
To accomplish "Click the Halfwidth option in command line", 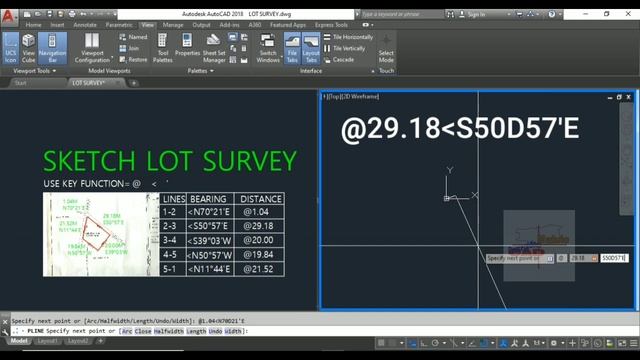I will tap(169, 331).
